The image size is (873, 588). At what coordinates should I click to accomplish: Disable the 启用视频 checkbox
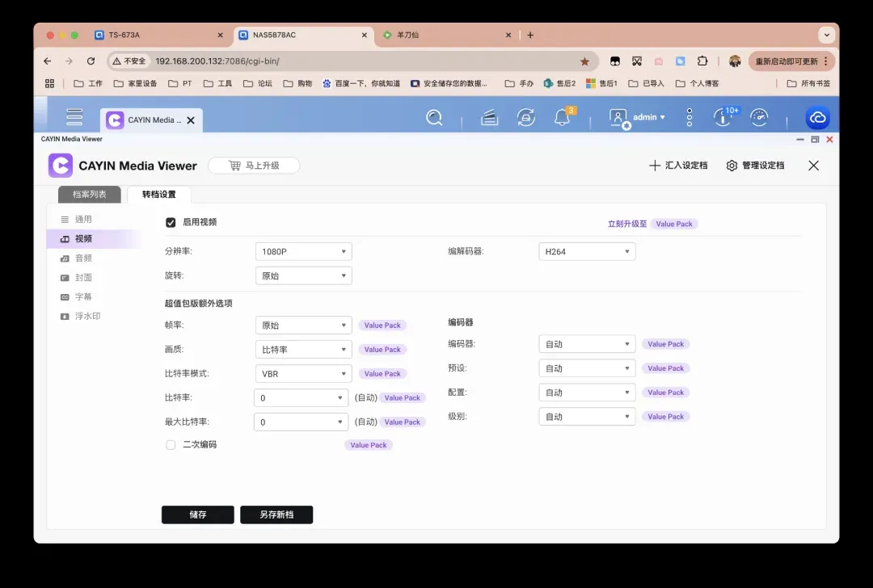pyautogui.click(x=171, y=222)
